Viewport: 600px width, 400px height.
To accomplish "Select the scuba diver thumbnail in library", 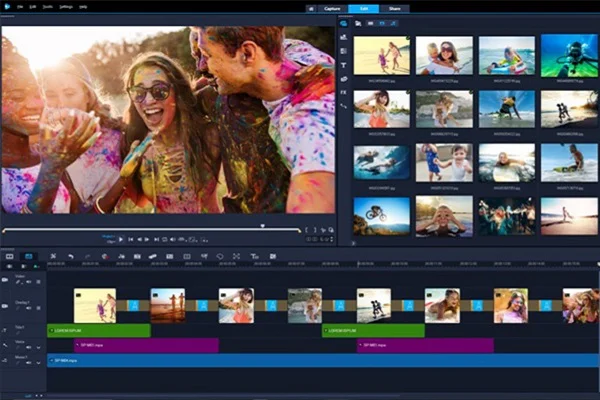I will [x=569, y=56].
